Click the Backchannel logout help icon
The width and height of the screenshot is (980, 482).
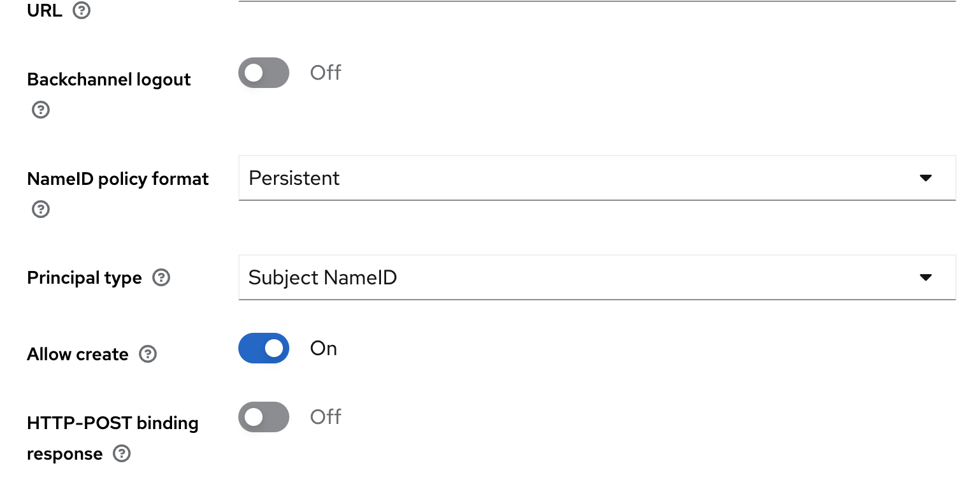pyautogui.click(x=40, y=110)
